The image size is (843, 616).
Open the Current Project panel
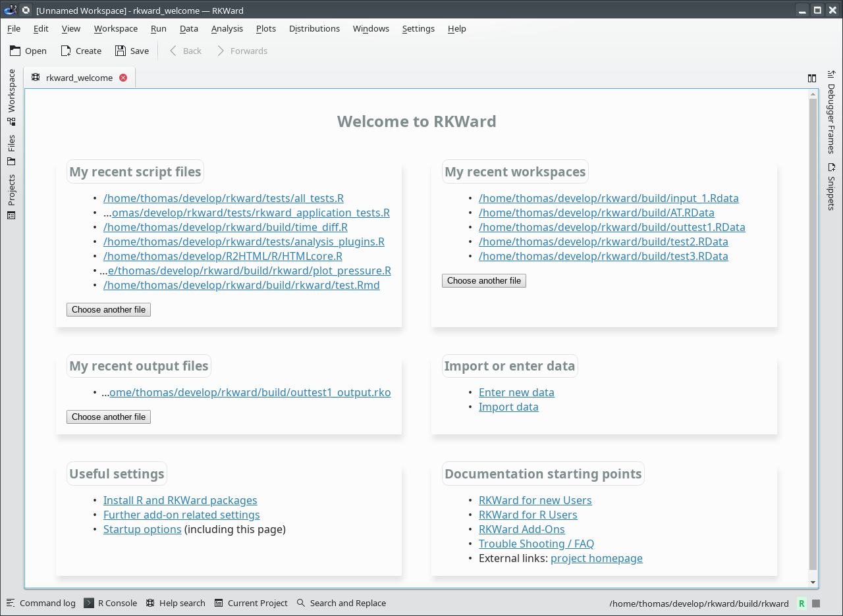click(251, 603)
